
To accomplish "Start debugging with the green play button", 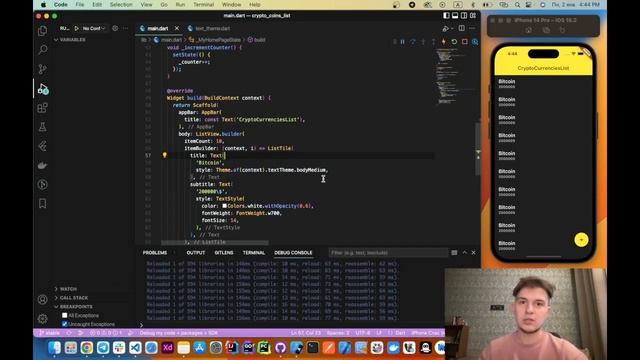I will (x=76, y=28).
